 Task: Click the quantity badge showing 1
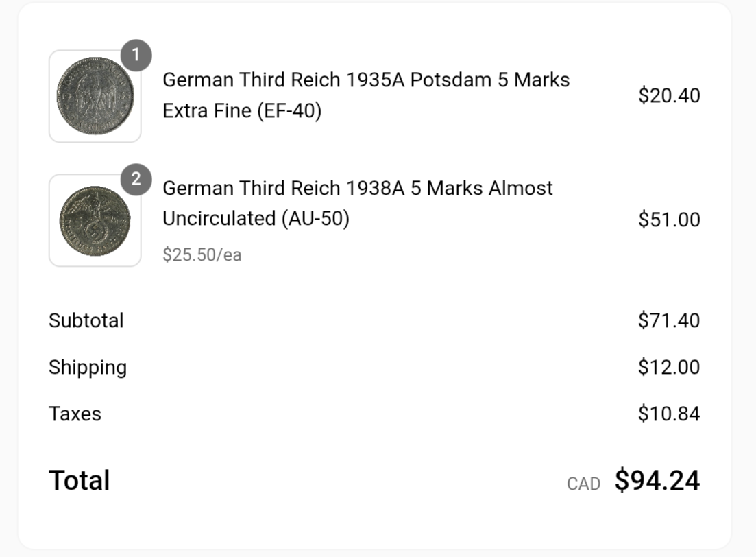coord(136,56)
